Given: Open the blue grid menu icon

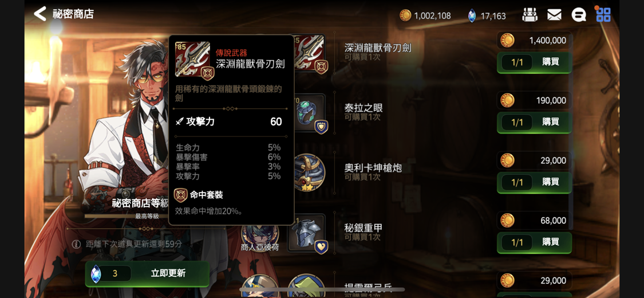Looking at the screenshot, I should click(603, 15).
